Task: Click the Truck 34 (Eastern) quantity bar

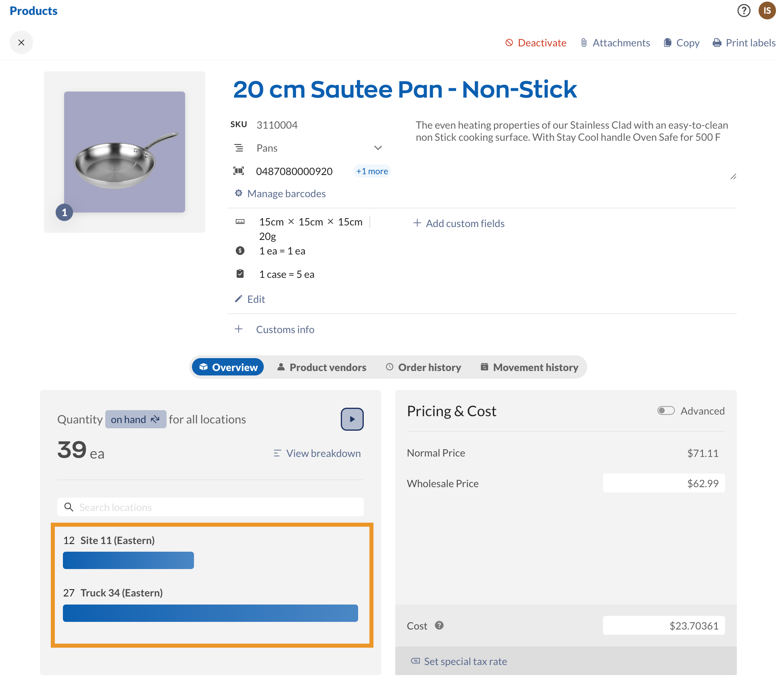Action: click(x=210, y=613)
